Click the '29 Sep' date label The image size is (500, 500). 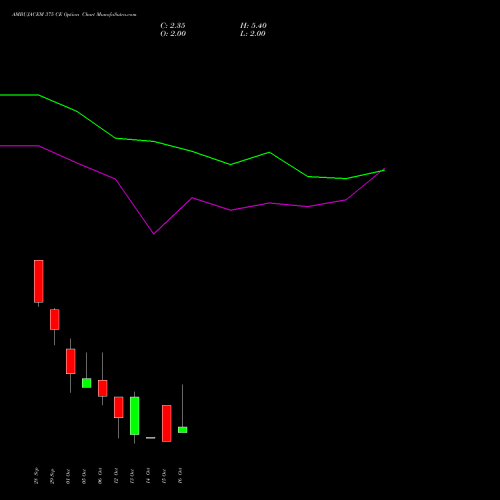tap(52, 476)
